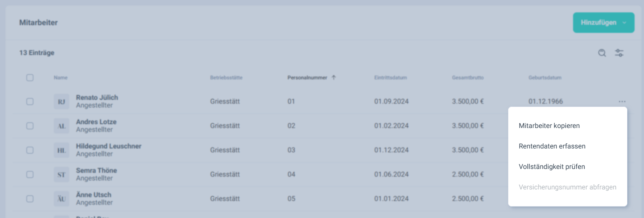Toggle the select-all checkbox in header

(30, 78)
